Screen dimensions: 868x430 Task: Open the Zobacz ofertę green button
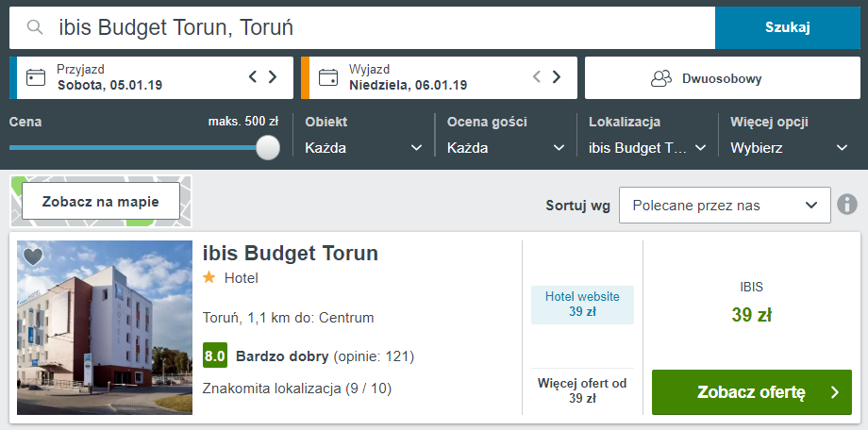point(752,392)
